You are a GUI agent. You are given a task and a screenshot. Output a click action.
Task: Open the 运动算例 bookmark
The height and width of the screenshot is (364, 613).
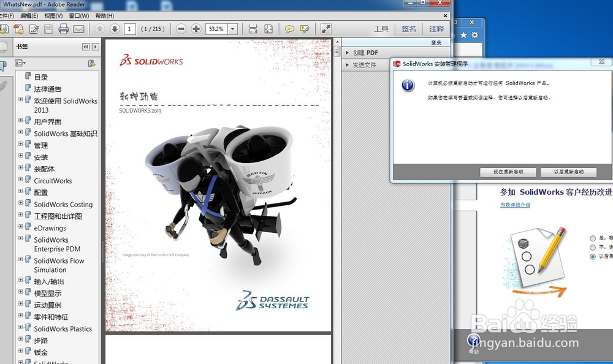pyautogui.click(x=48, y=305)
